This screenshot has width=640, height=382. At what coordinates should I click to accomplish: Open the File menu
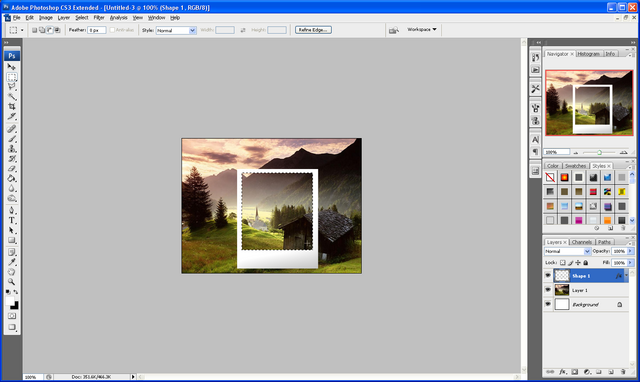click(x=16, y=18)
